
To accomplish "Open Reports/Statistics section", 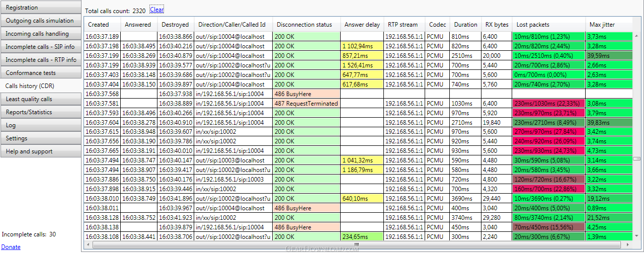I will (41, 112).
